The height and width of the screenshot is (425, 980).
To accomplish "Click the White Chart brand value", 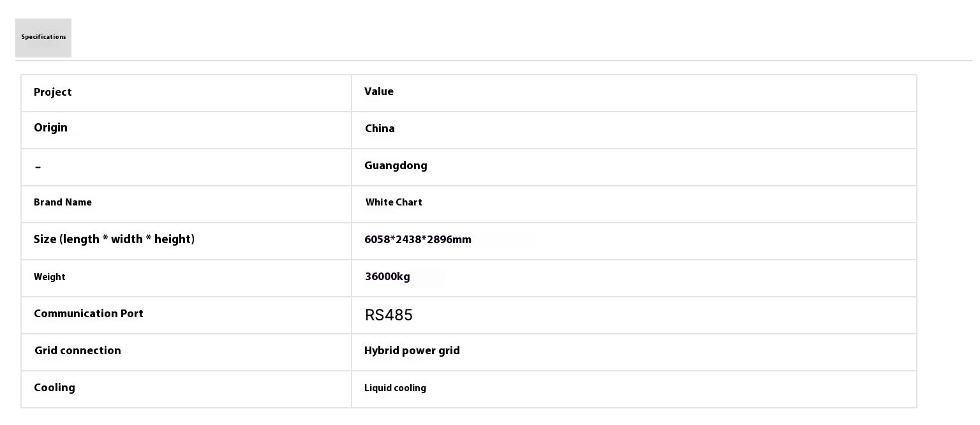I will (394, 202).
